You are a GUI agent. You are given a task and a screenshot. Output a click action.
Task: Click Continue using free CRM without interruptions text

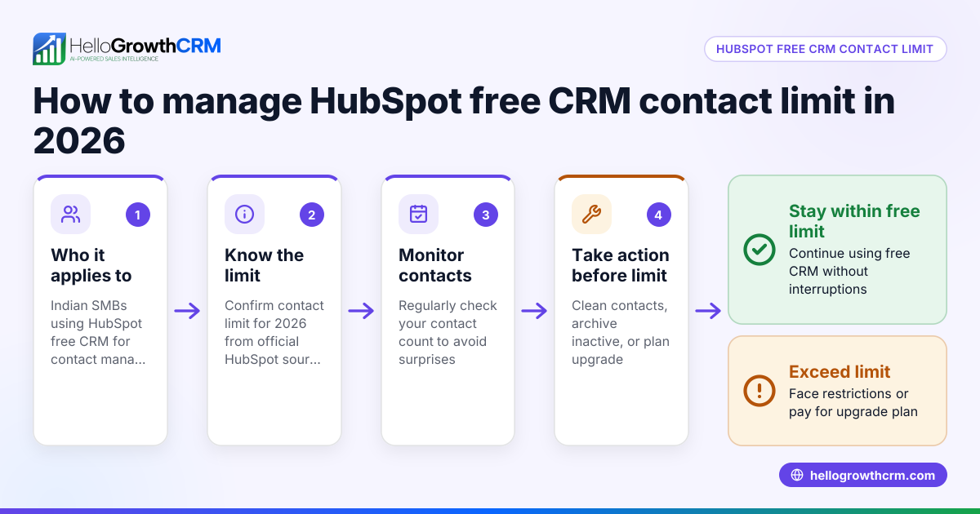point(849,271)
